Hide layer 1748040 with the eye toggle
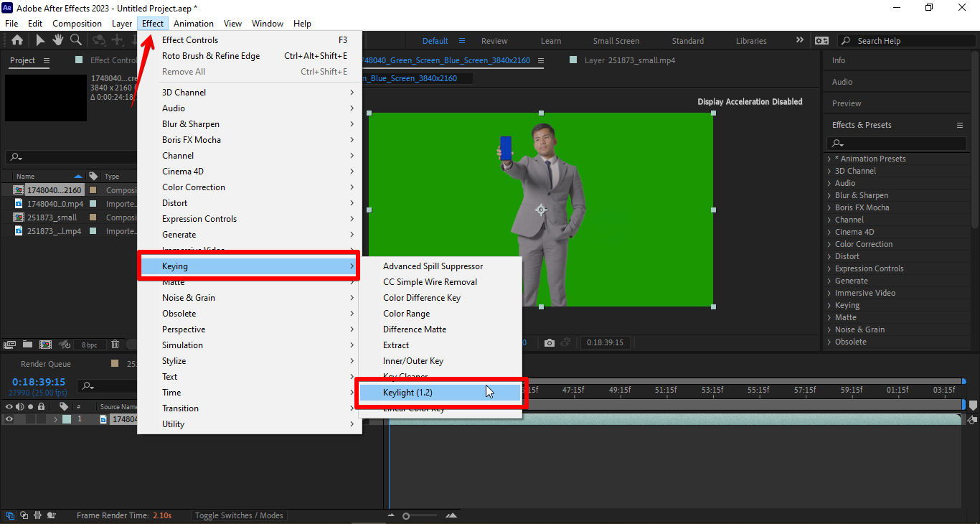980x524 pixels. click(x=9, y=418)
